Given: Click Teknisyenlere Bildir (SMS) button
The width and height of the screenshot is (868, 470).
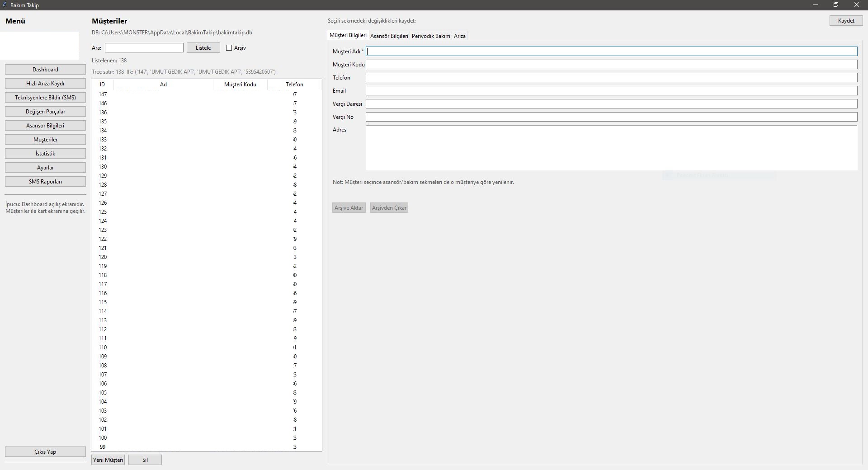Looking at the screenshot, I should pyautogui.click(x=45, y=98).
